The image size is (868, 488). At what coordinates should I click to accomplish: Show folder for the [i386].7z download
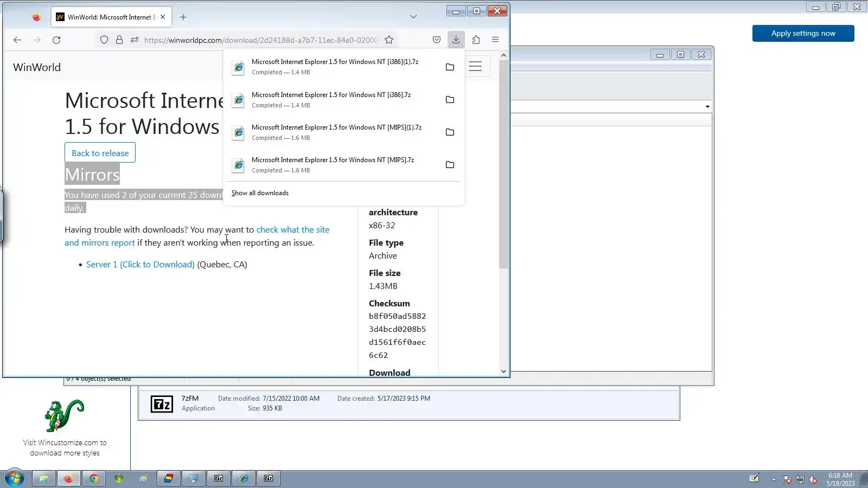coord(450,100)
